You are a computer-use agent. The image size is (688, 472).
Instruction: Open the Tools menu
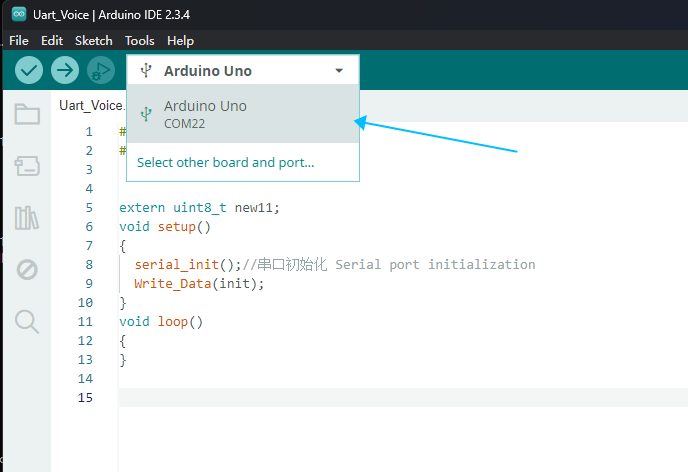(x=140, y=41)
